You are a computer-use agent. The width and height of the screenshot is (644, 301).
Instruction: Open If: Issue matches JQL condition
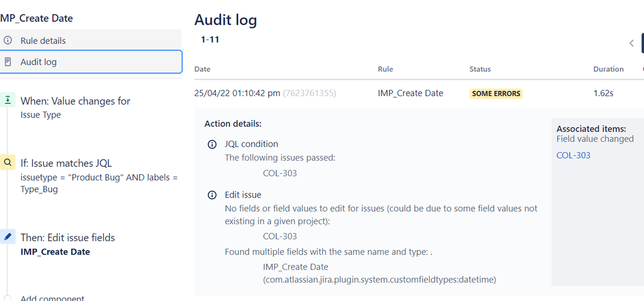pos(66,163)
